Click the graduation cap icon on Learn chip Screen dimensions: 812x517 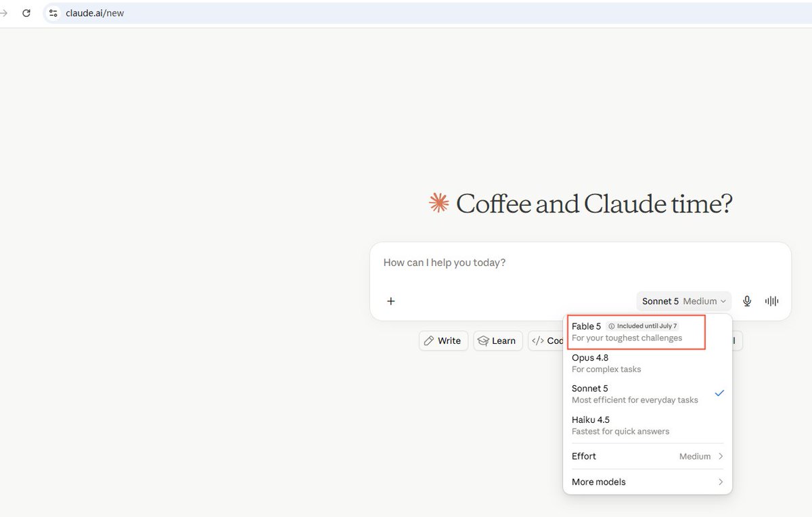pos(483,340)
